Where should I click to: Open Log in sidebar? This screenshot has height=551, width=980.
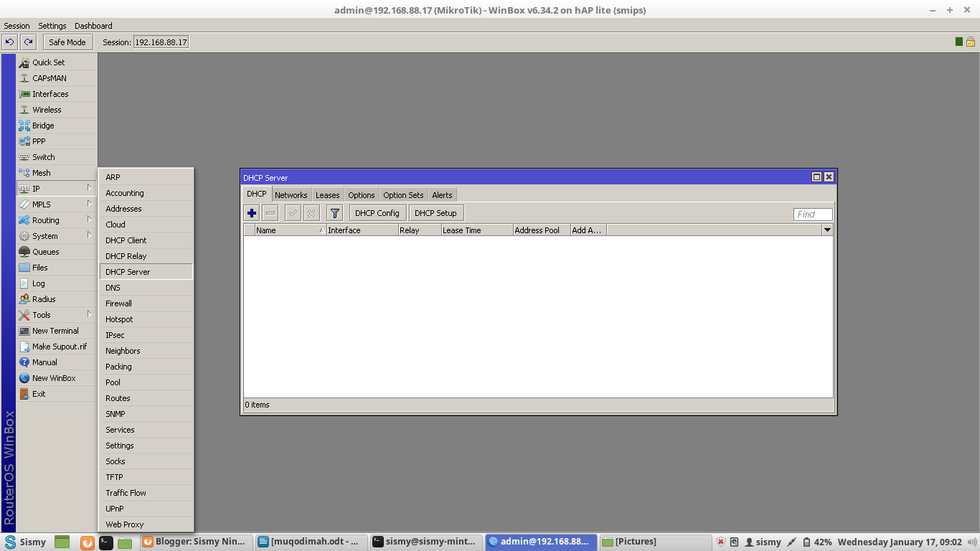click(x=57, y=283)
